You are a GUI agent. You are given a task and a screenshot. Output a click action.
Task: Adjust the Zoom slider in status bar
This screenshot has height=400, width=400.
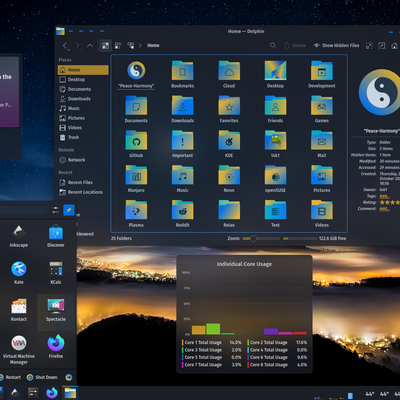pyautogui.click(x=261, y=238)
